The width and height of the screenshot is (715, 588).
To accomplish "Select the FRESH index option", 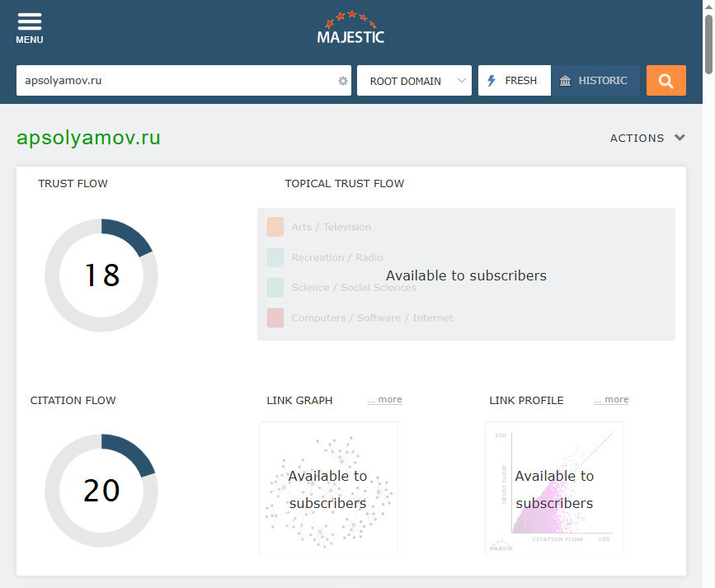I will coord(515,80).
